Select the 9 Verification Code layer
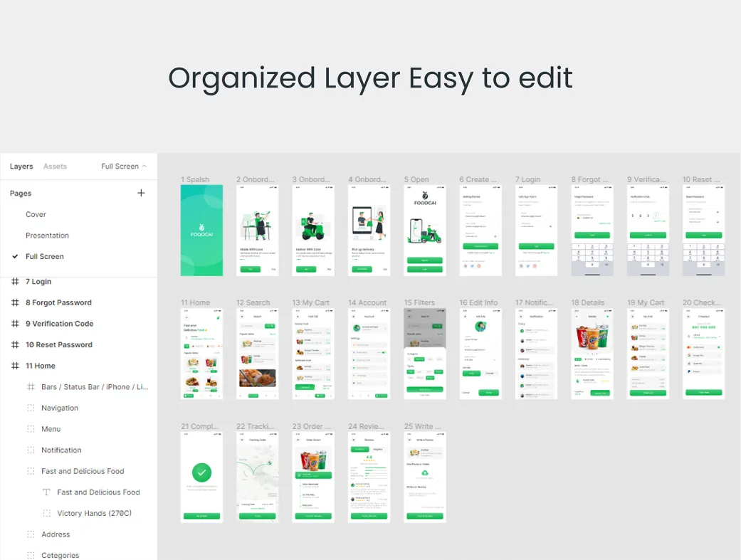 59,324
